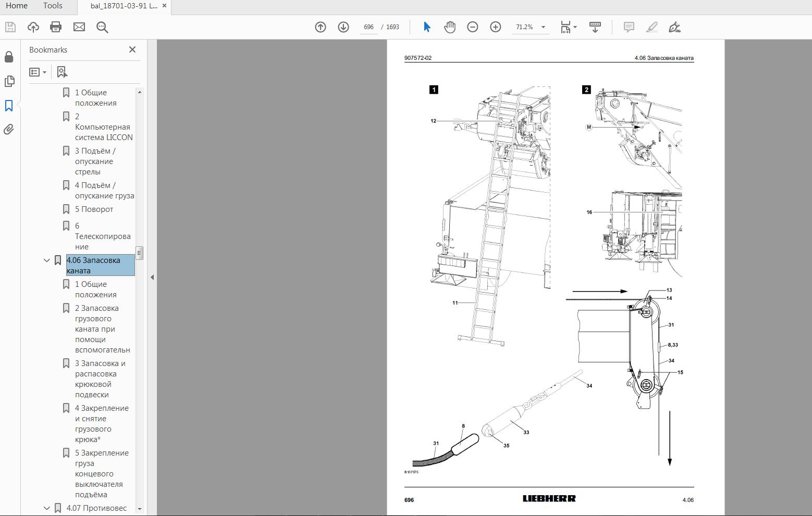Open the Attachments paperclip panel

tap(9, 130)
